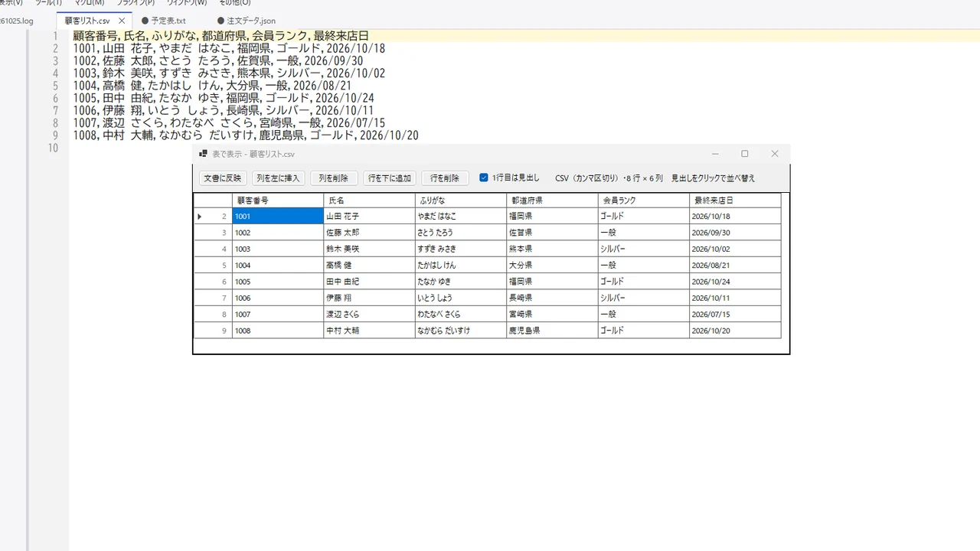The height and width of the screenshot is (551, 980).
Task: Select cell すずき みさき in table
Action: pos(461,249)
